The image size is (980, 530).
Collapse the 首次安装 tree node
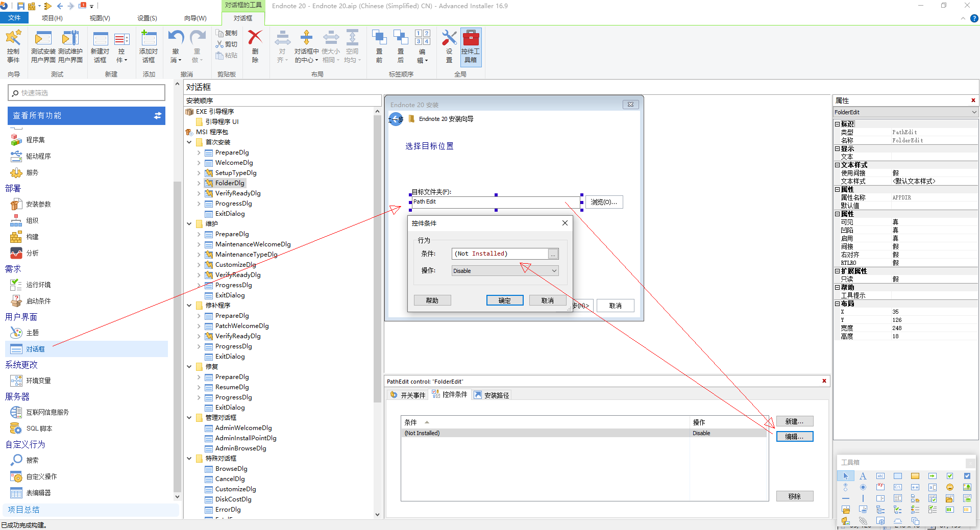(189, 142)
